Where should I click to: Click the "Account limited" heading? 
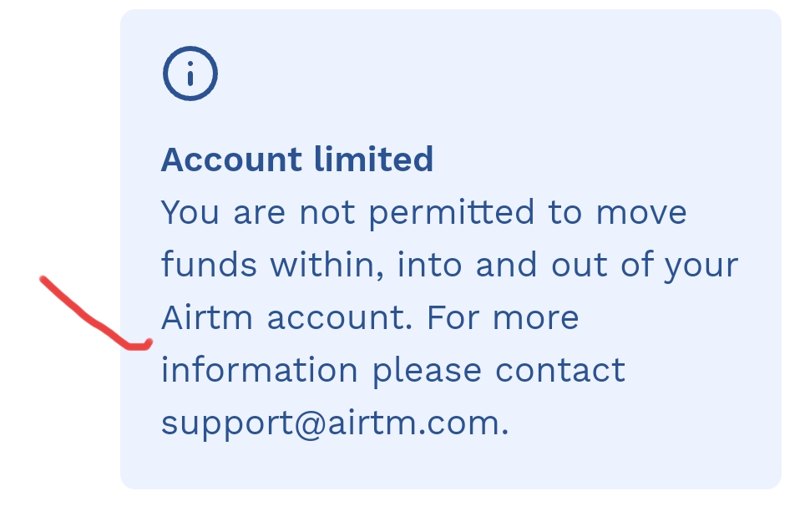pos(296,159)
